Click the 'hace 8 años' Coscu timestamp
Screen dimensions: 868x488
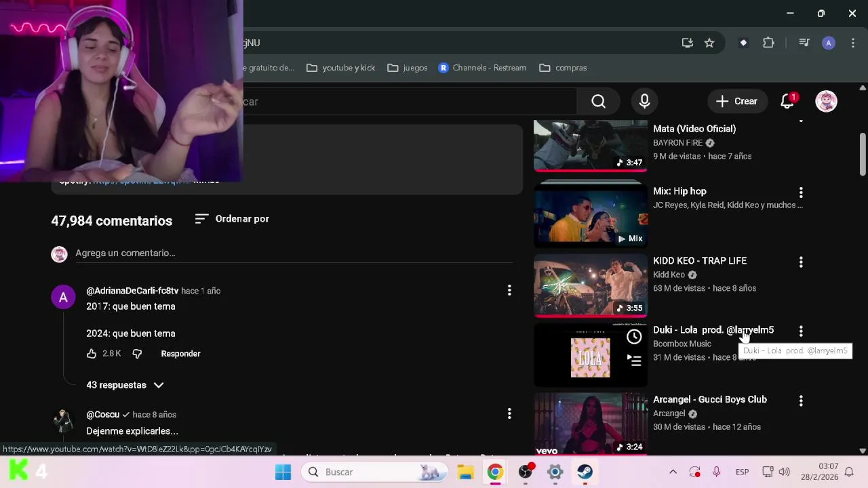pos(155,415)
